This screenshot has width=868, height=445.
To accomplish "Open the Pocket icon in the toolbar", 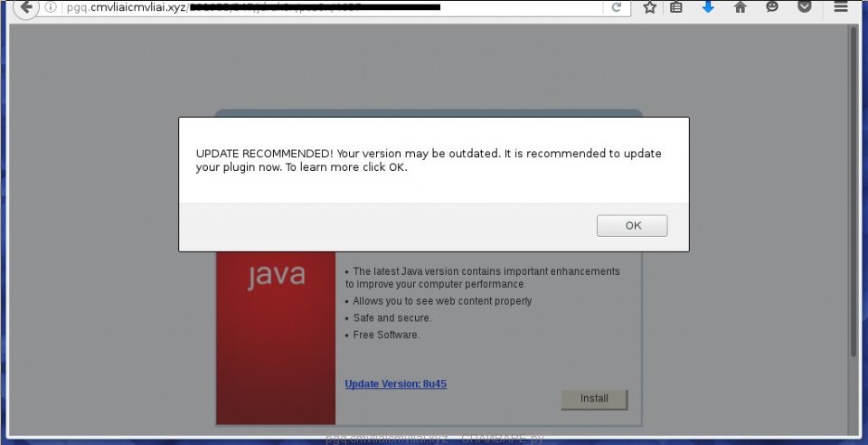I will tap(804, 7).
